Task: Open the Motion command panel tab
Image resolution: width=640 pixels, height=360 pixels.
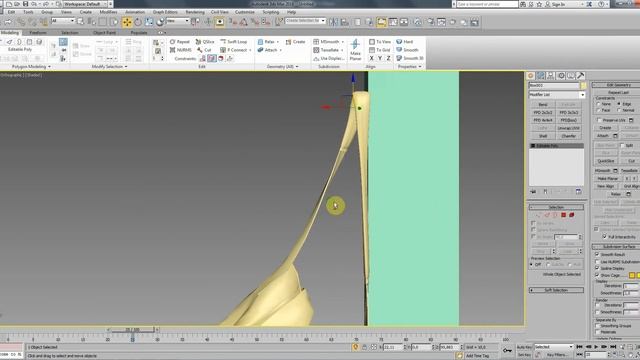Action: 561,76
